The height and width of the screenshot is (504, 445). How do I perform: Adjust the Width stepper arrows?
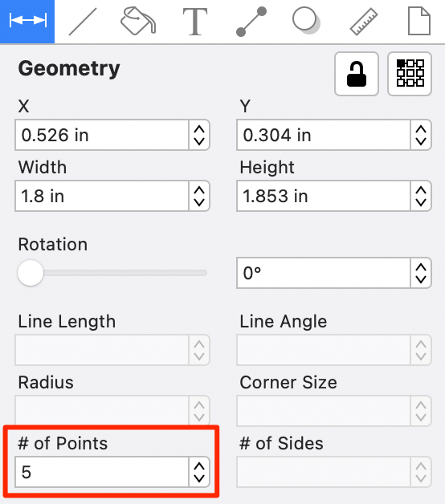pos(199,196)
